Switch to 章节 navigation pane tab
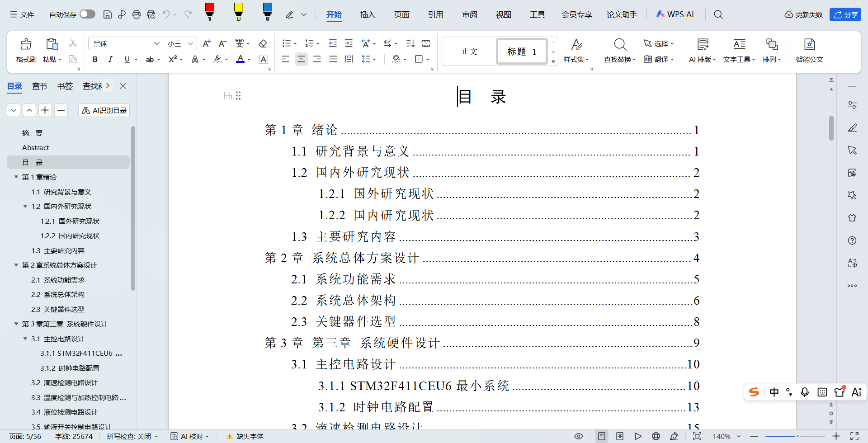Image resolution: width=868 pixels, height=443 pixels. click(x=40, y=86)
